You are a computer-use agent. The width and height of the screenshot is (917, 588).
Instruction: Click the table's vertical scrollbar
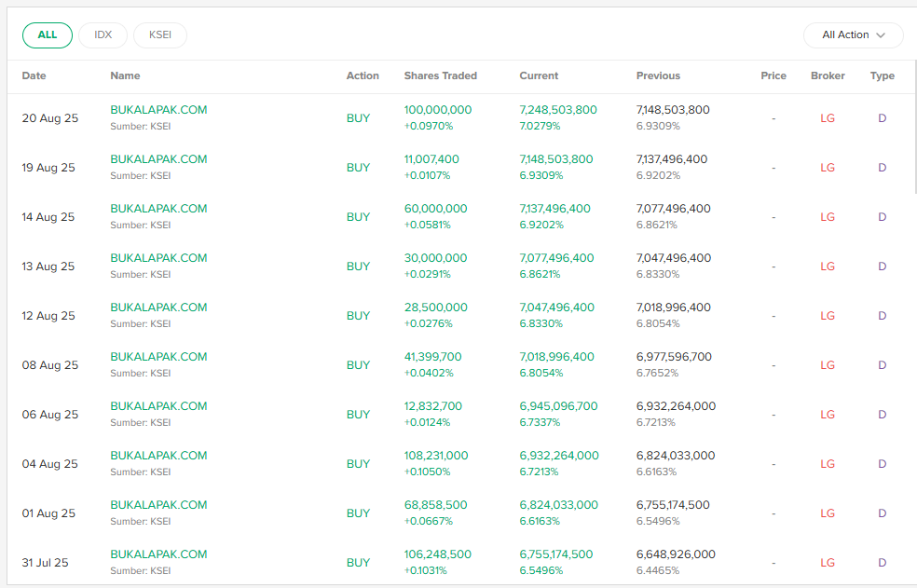[x=914, y=127]
